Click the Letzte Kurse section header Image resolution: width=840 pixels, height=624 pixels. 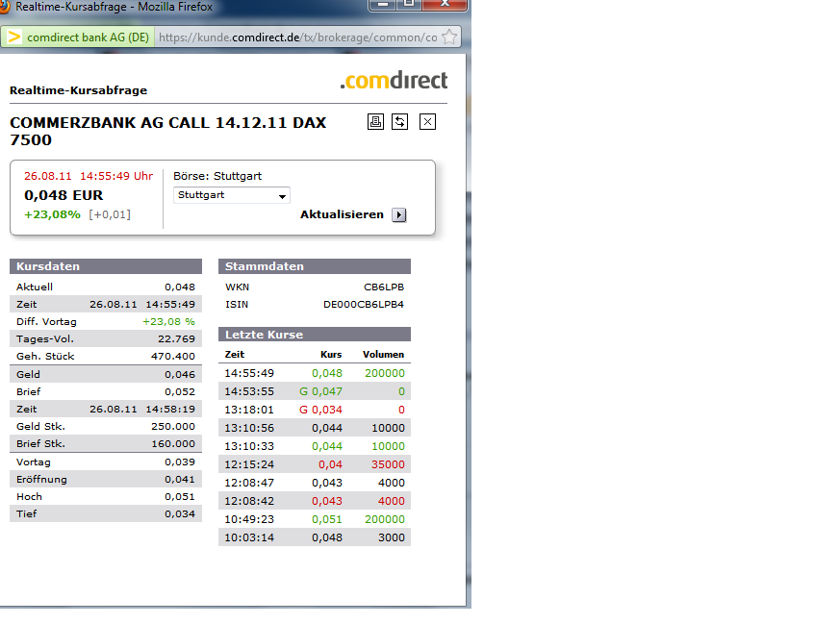[x=315, y=335]
